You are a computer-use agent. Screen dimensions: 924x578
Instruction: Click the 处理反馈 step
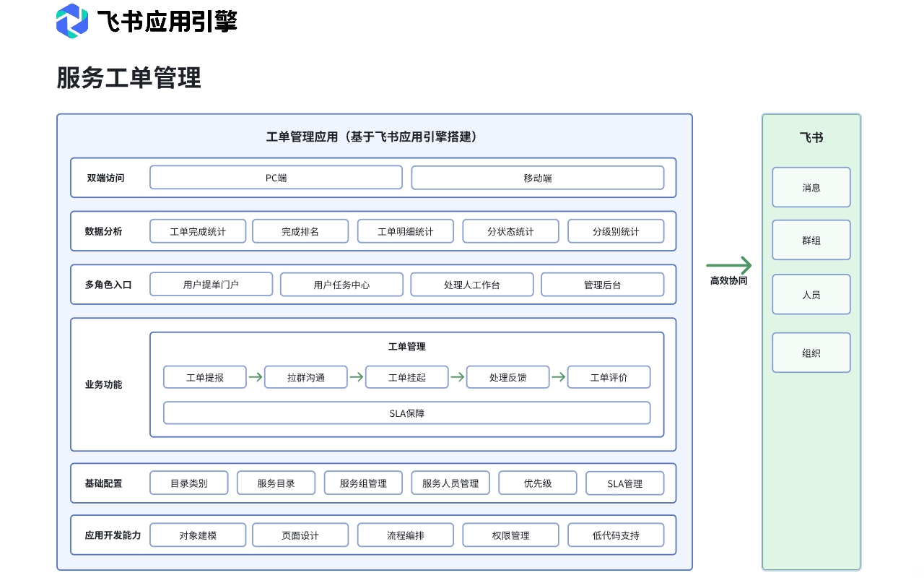(508, 377)
